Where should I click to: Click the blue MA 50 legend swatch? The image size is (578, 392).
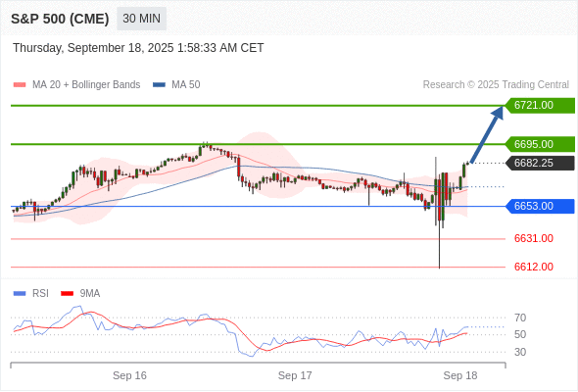click(x=159, y=85)
